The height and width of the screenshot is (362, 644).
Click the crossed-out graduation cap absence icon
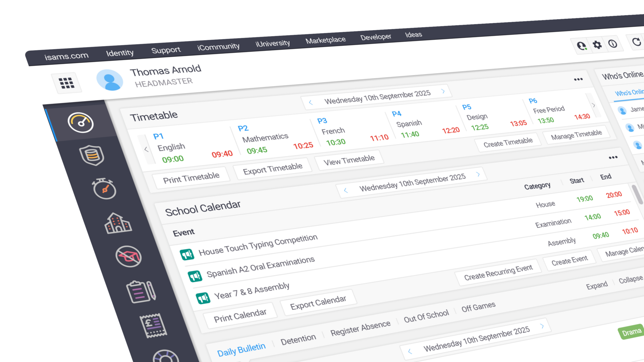coord(129,257)
